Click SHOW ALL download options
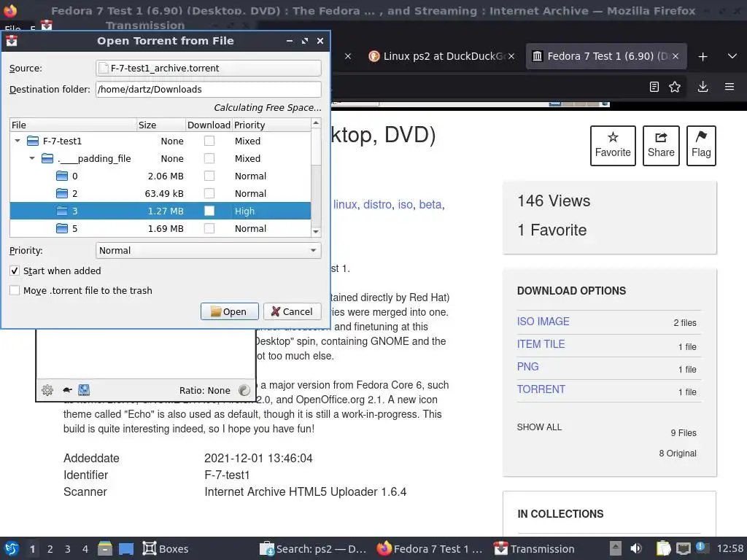Viewport: 747px width, 560px height. tap(539, 427)
